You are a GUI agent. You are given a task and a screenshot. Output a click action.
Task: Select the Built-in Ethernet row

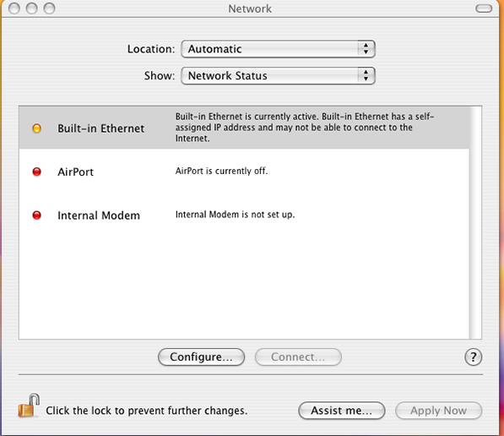click(x=244, y=128)
